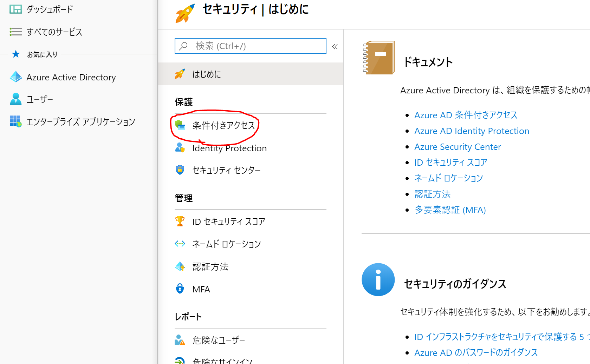Click the ドキュメント notebook icon

[378, 58]
